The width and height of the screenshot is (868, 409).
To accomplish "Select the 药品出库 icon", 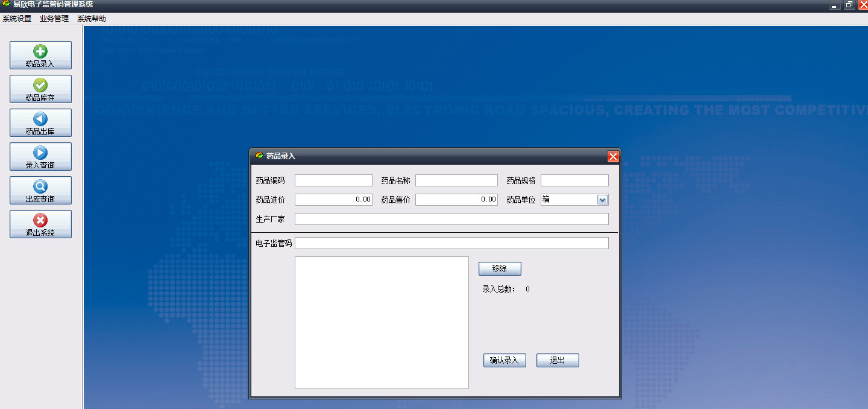I will coord(40,122).
